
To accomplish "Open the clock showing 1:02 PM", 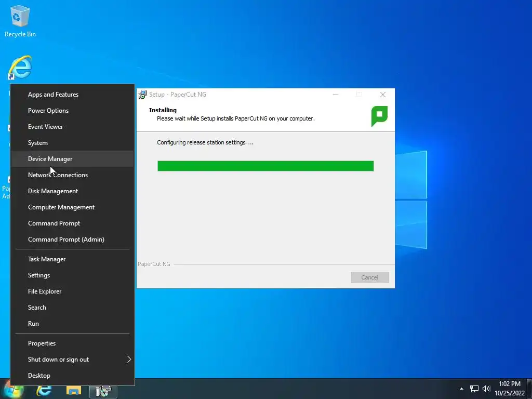I will coord(509,389).
